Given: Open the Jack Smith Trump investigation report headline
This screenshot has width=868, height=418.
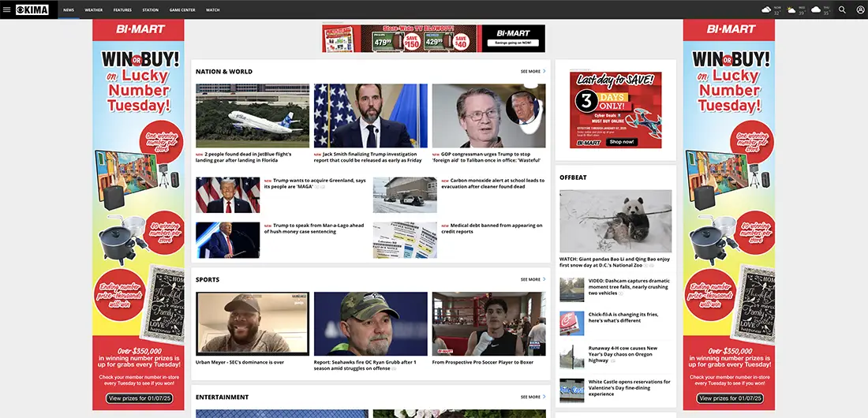Looking at the screenshot, I should coord(368,157).
